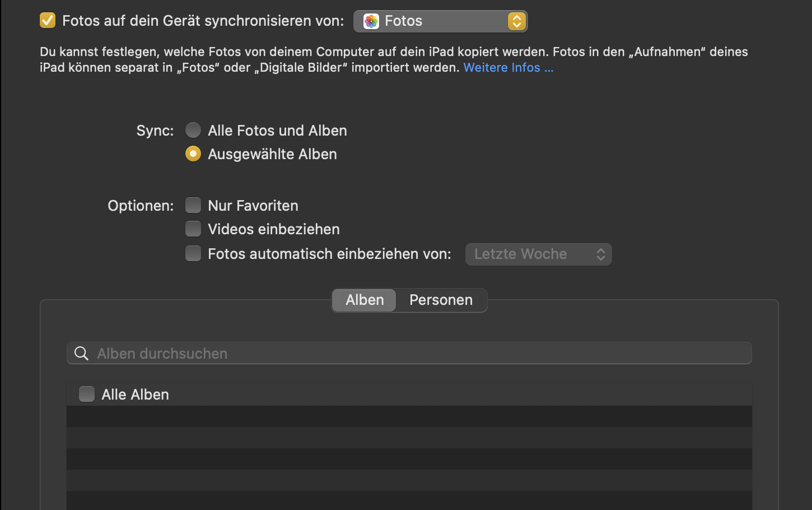Screen dimensions: 812x510
Task: Click yellow up-down arrows beside Fotos
Action: (x=516, y=21)
